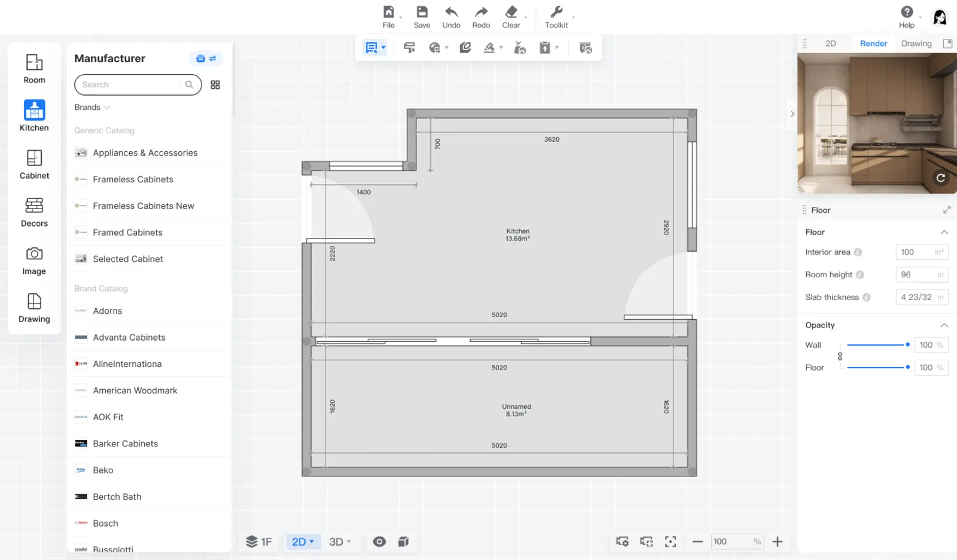957x560 pixels.
Task: Open the Kitchen module in sidebar
Action: [x=34, y=115]
